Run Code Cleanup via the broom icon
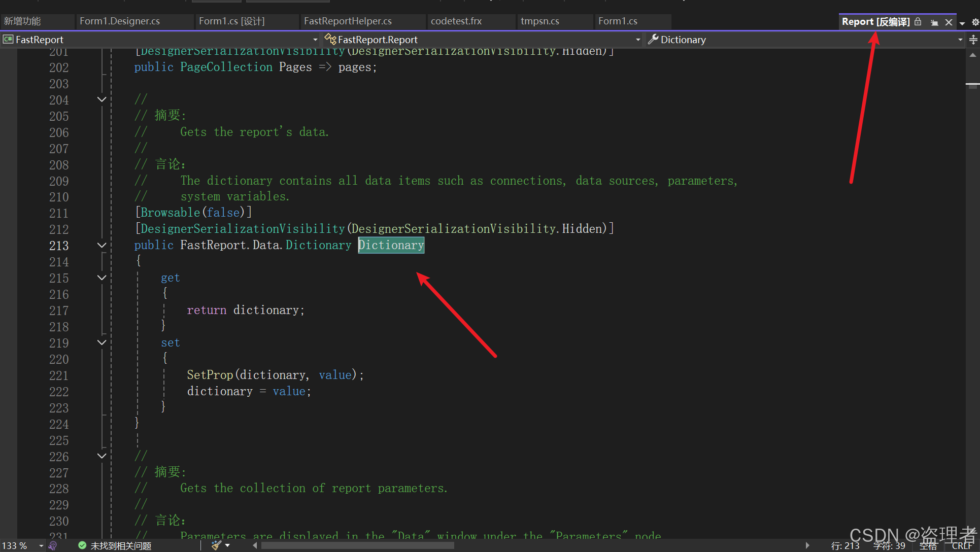 click(216, 545)
